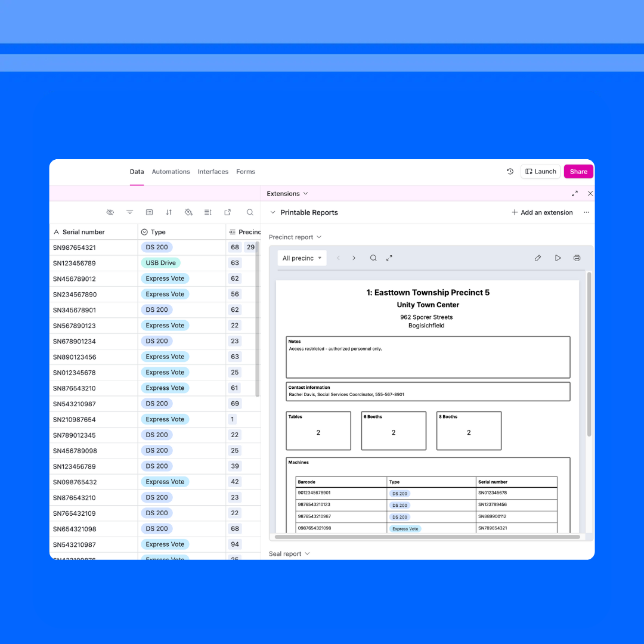Open the All precinc selector
Image resolution: width=644 pixels, height=644 pixels.
tap(302, 258)
